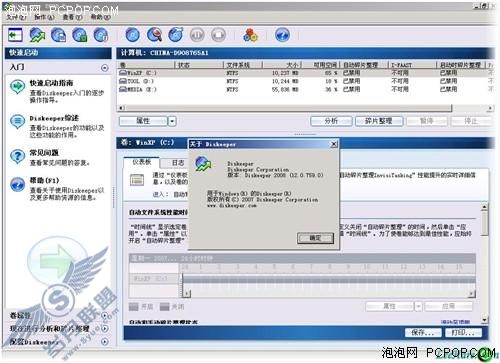Click the 停止 button
Viewport: 500px width, 363px height.
pyautogui.click(x=471, y=121)
